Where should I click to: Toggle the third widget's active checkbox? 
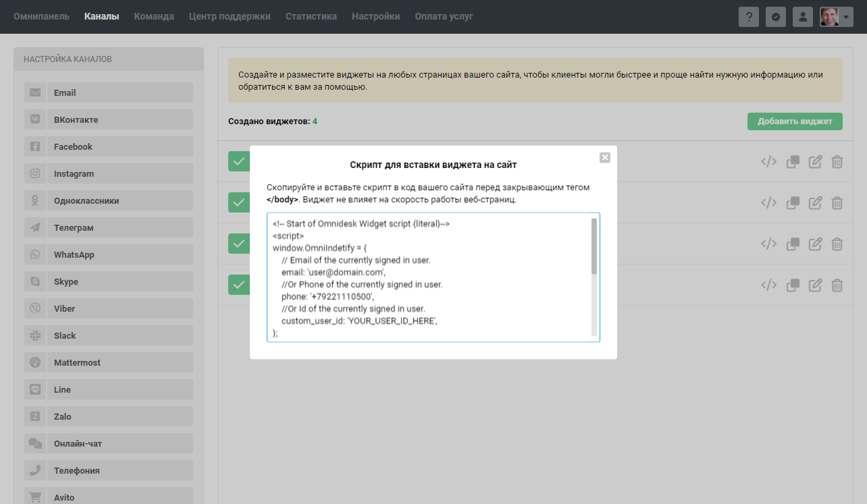click(239, 244)
